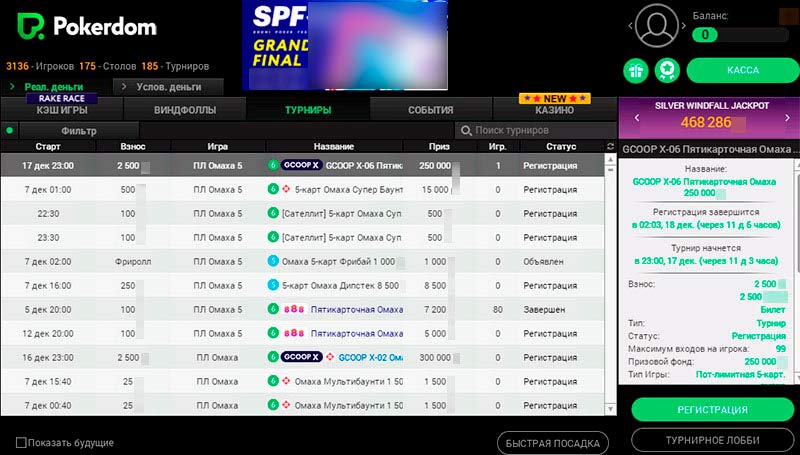Select the Омаха 5-карт Фрибай 1 000 row
Screen dimensions: 800x455
pyautogui.click(x=302, y=261)
